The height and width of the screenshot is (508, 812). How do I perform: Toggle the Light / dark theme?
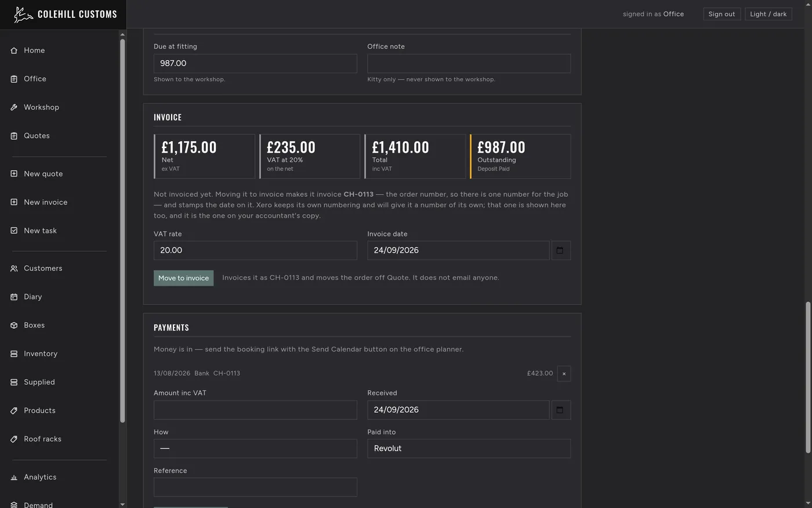768,14
